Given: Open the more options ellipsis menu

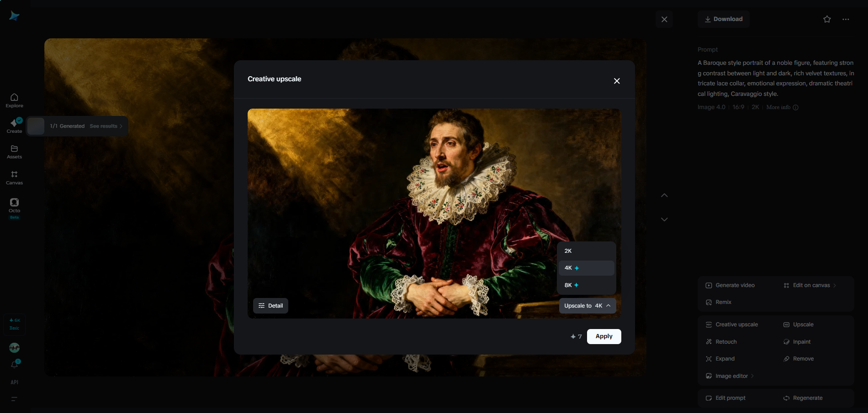Looking at the screenshot, I should [x=846, y=19].
